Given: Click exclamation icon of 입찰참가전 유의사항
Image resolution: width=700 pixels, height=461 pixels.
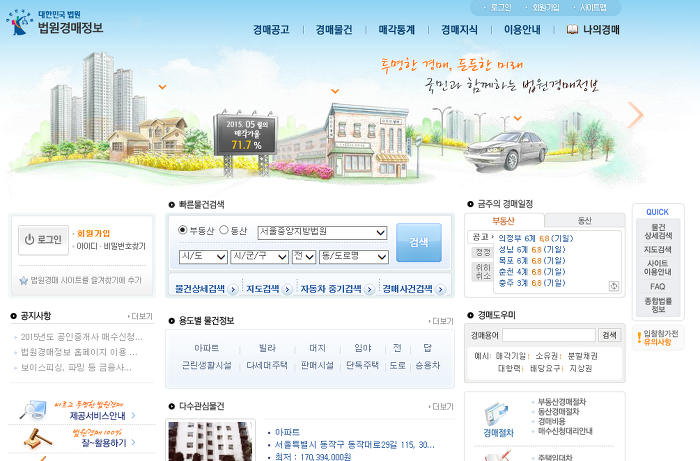Looking at the screenshot, I should (639, 338).
